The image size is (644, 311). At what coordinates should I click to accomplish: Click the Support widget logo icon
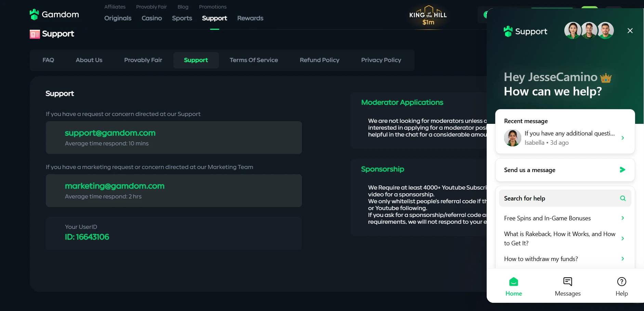pos(508,31)
